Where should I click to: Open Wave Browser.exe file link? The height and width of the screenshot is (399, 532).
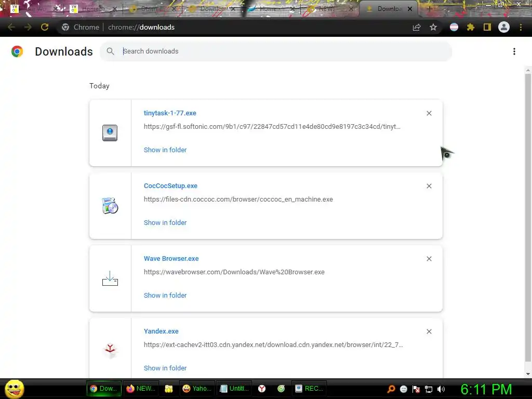click(x=171, y=259)
